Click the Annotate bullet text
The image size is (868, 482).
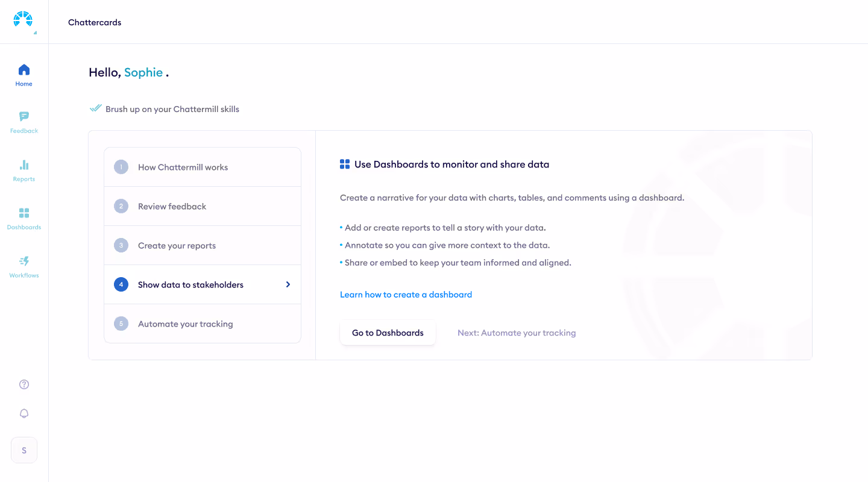447,245
